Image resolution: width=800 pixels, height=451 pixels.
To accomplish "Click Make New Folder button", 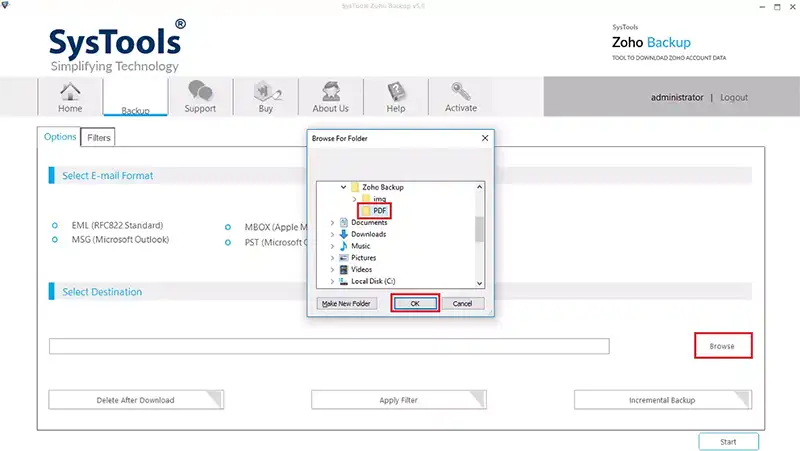I will click(x=346, y=304).
